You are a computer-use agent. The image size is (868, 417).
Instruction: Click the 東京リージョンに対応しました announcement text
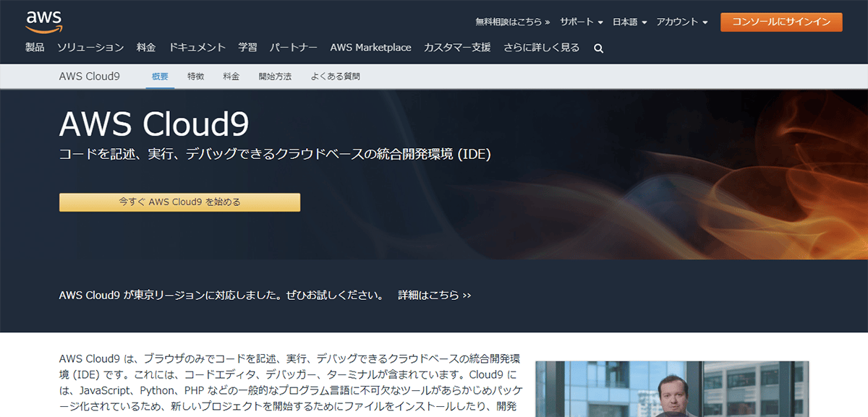[221, 296]
